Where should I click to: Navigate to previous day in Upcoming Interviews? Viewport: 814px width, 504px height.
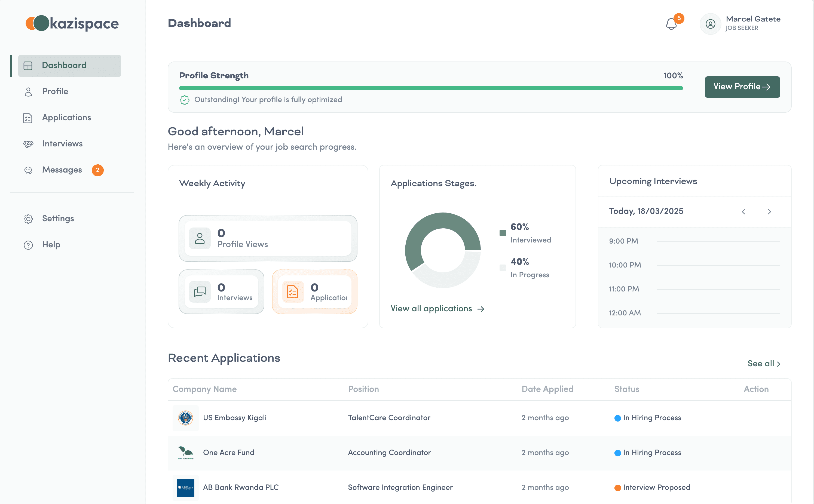[743, 211]
